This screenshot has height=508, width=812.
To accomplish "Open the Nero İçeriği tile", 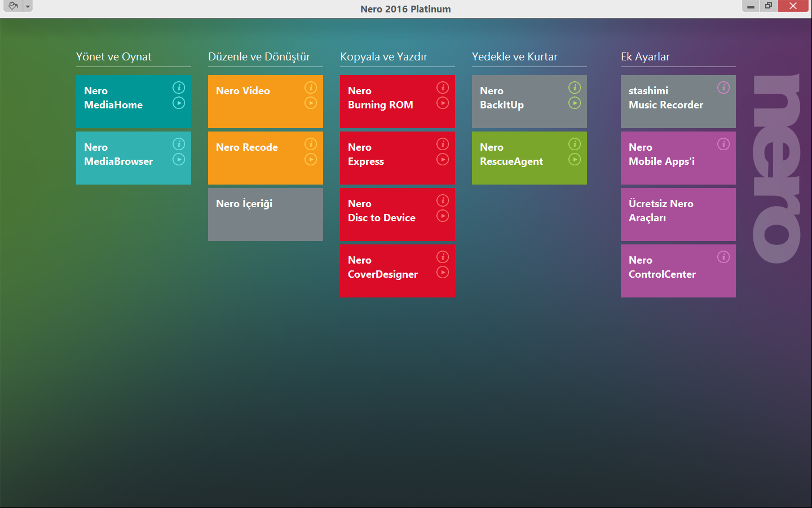I will tap(266, 214).
